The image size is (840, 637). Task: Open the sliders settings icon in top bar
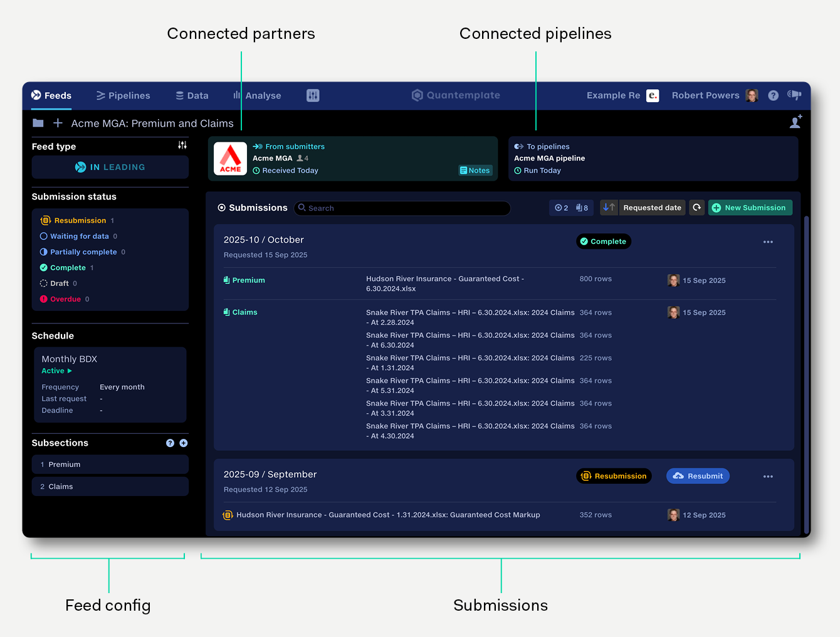pos(312,95)
